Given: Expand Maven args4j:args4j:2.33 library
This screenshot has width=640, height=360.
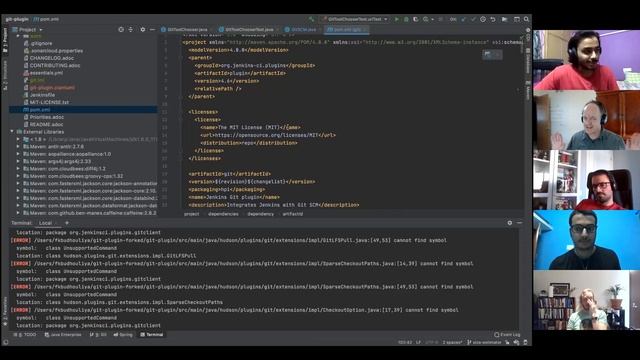Looking at the screenshot, I should click(18, 161).
